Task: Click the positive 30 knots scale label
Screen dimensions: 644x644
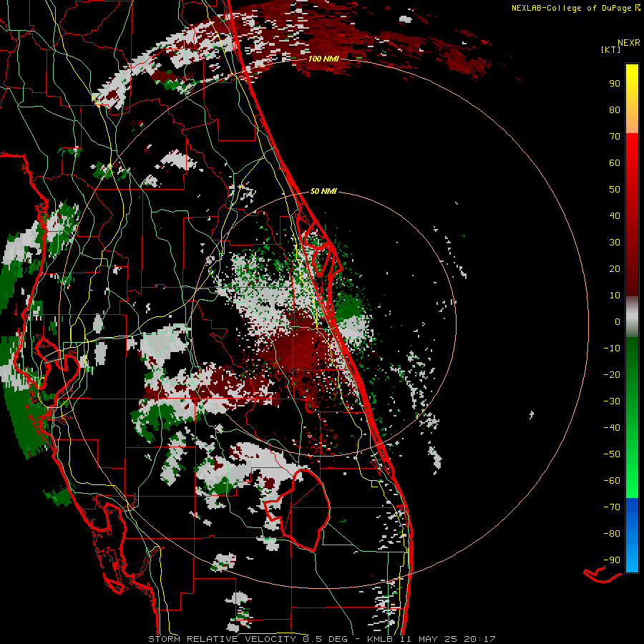Action: coord(615,243)
